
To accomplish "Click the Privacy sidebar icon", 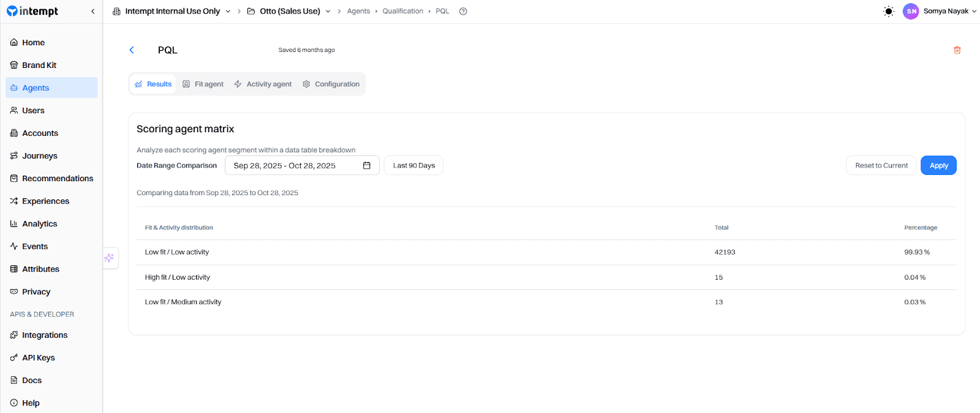I will pyautogui.click(x=13, y=291).
